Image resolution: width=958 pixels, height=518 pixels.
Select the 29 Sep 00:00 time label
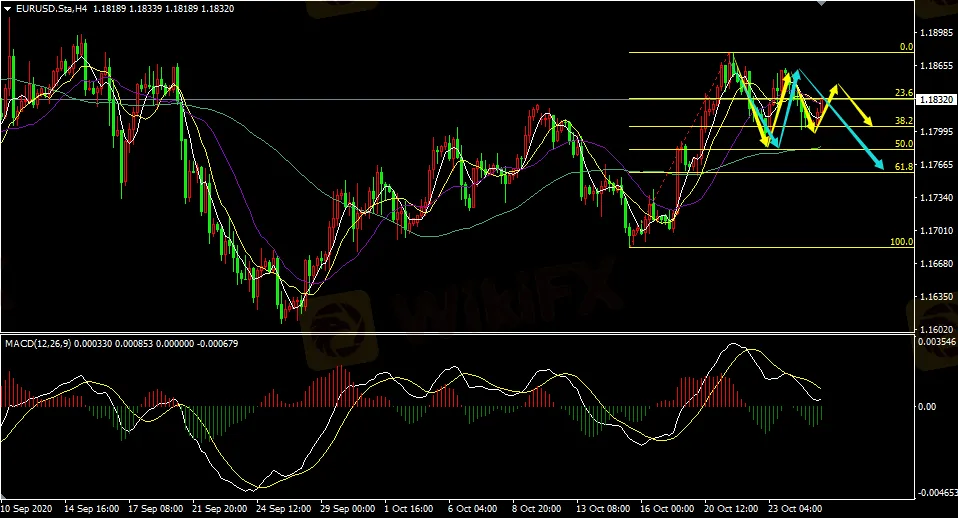coord(348,508)
